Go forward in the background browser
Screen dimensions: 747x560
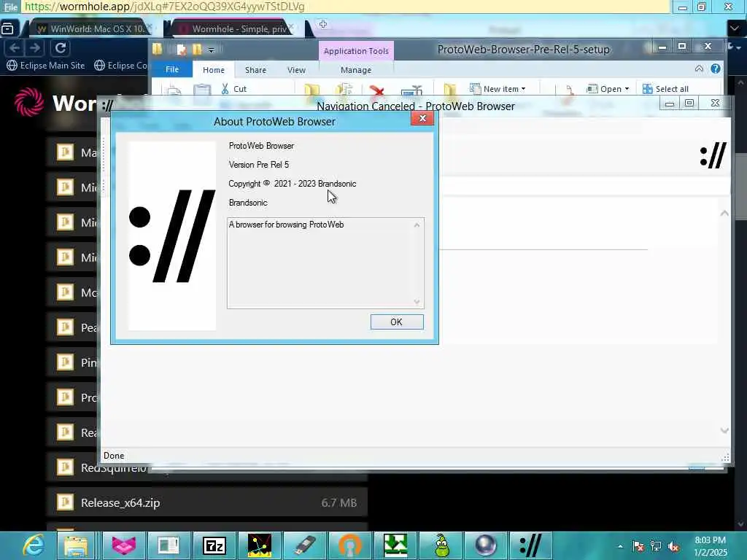35,47
